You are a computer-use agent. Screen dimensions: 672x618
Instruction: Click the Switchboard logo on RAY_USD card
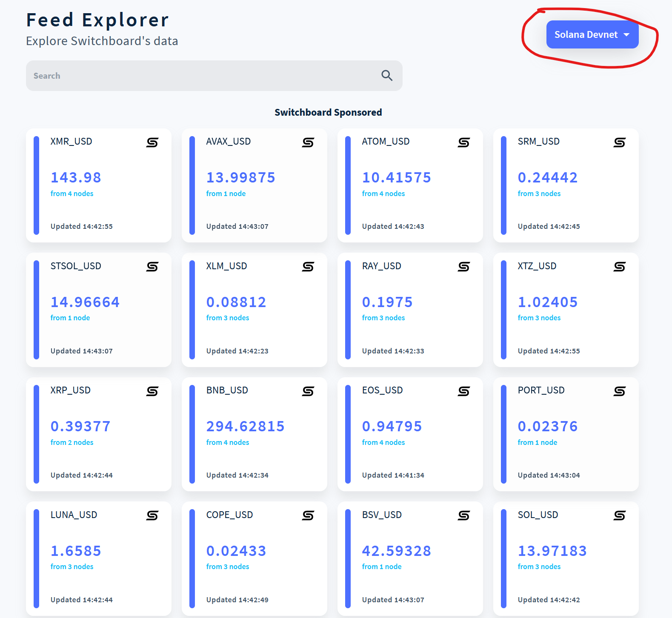click(x=464, y=267)
